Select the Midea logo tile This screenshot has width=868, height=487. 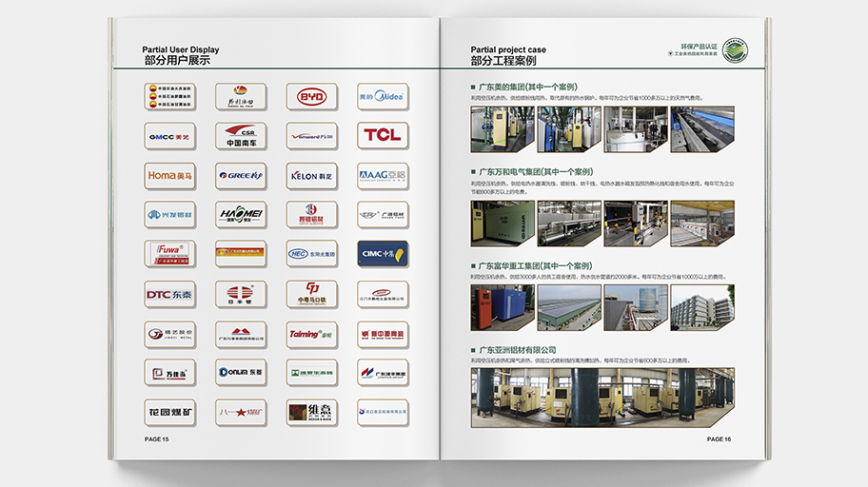383,97
